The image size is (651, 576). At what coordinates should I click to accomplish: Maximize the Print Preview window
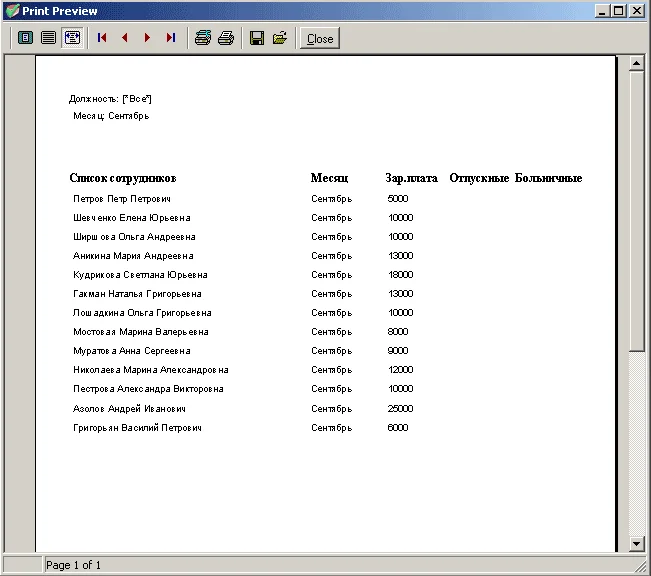coord(619,10)
